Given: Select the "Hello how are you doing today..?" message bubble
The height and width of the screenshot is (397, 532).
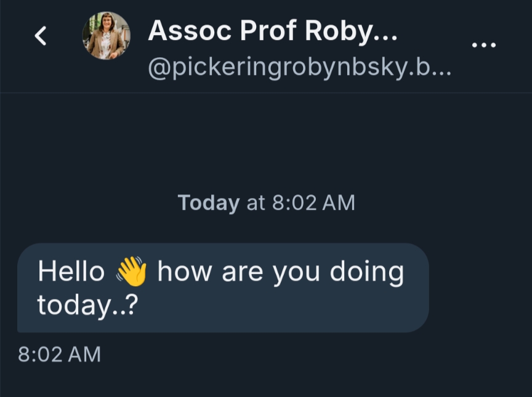Looking at the screenshot, I should point(223,288).
